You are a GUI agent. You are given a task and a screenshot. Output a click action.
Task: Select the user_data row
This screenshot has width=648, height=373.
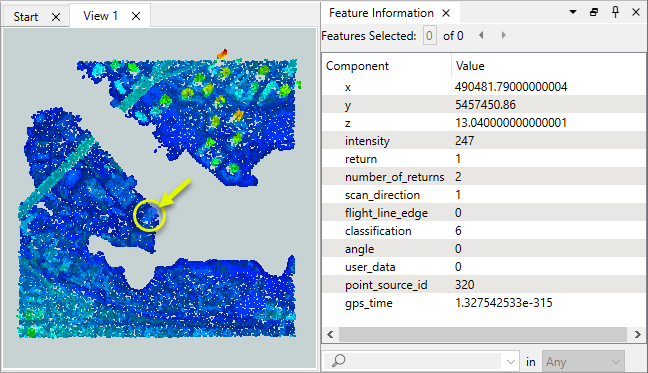pyautogui.click(x=484, y=267)
